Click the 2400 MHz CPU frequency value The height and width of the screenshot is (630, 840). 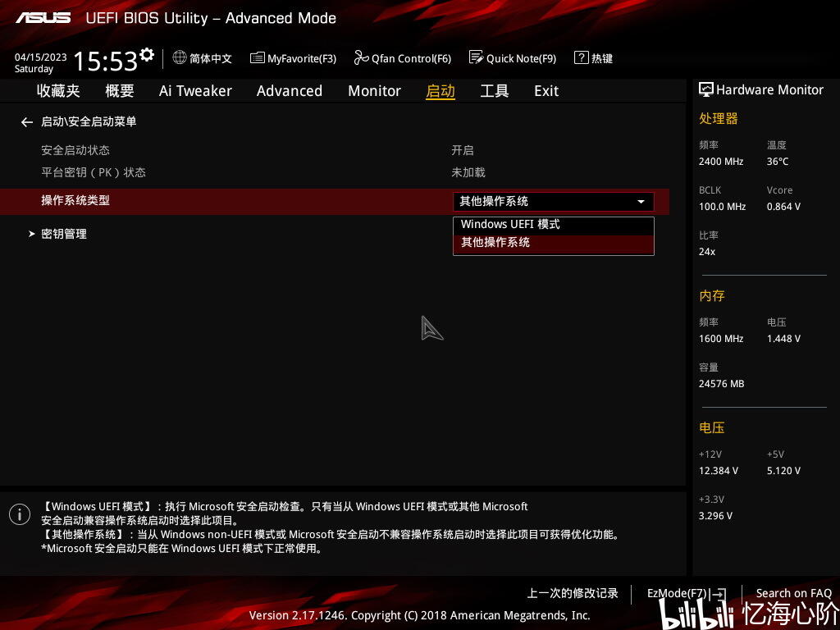coord(721,162)
